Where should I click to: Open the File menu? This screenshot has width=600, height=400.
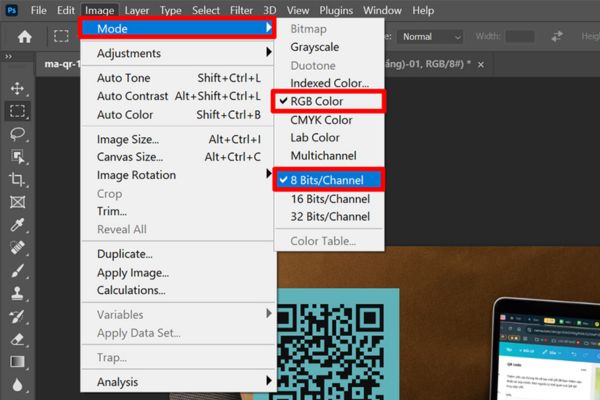pos(39,10)
